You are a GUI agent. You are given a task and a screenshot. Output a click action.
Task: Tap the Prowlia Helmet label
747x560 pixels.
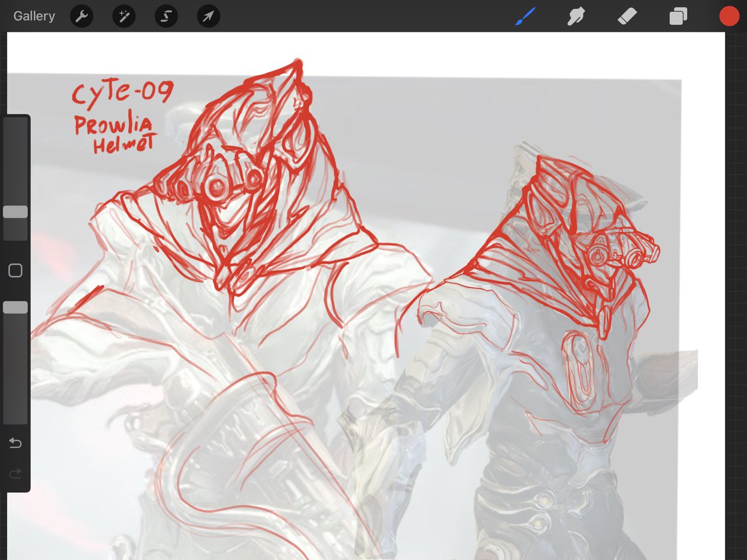[x=113, y=132]
